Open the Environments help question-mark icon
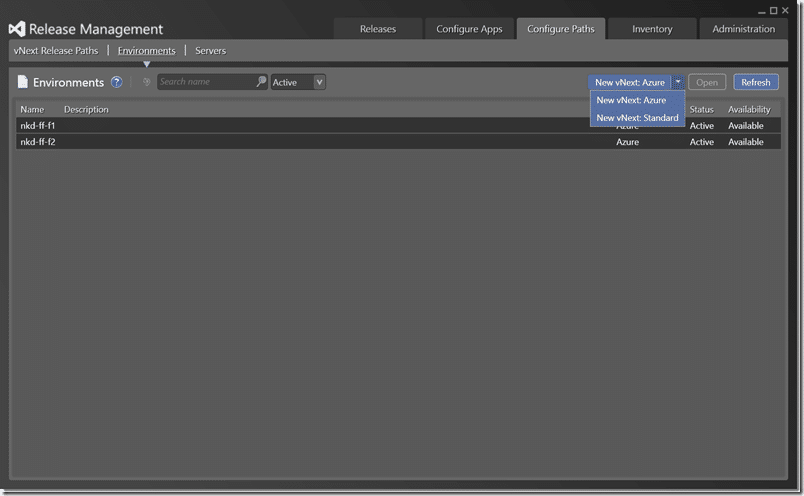This screenshot has width=804, height=496. (117, 82)
